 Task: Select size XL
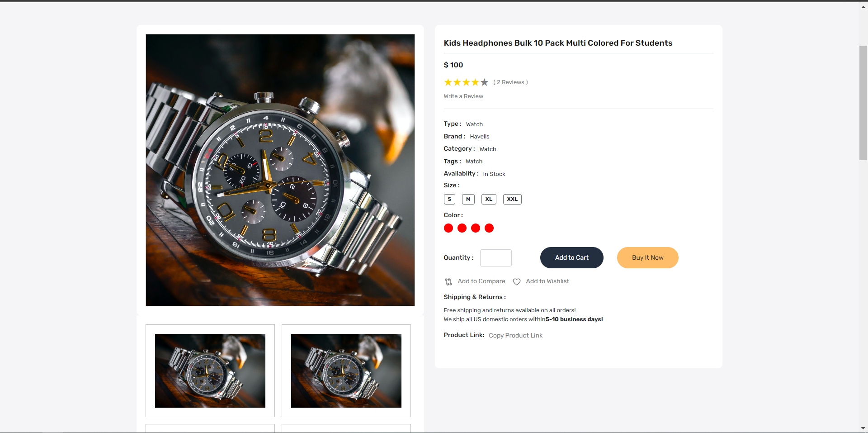[x=489, y=199]
